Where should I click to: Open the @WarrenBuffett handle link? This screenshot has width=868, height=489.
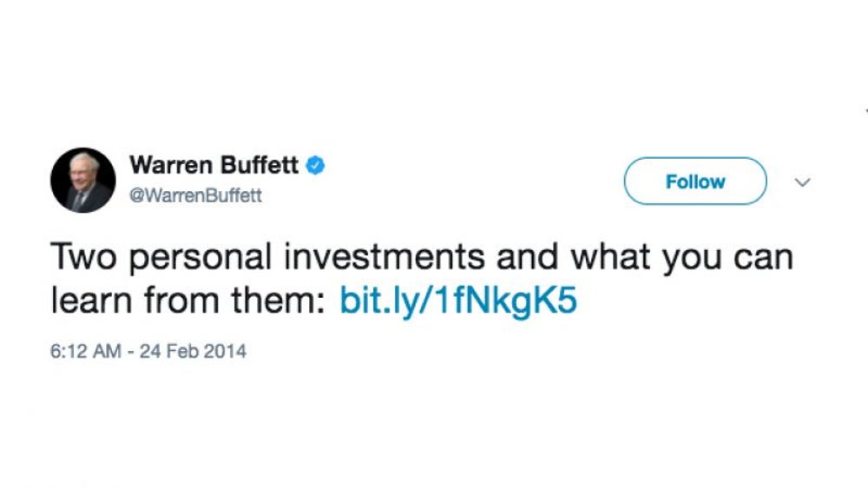(195, 195)
